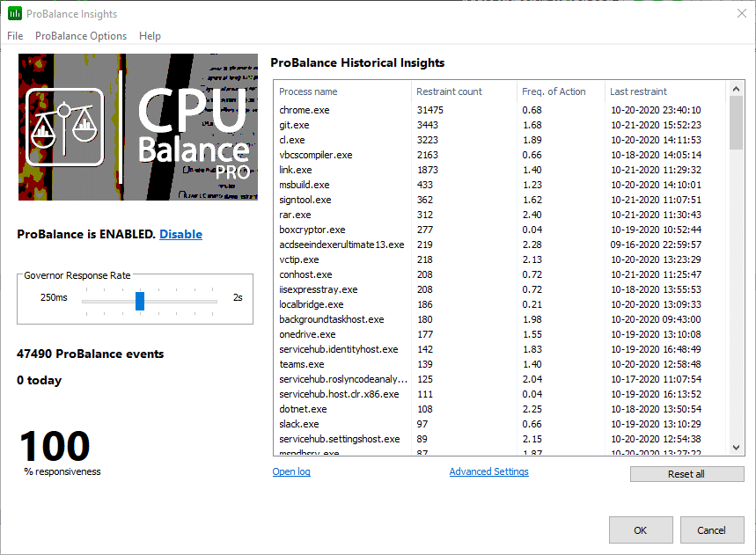Click the 47490 ProBalance events text

[90, 354]
